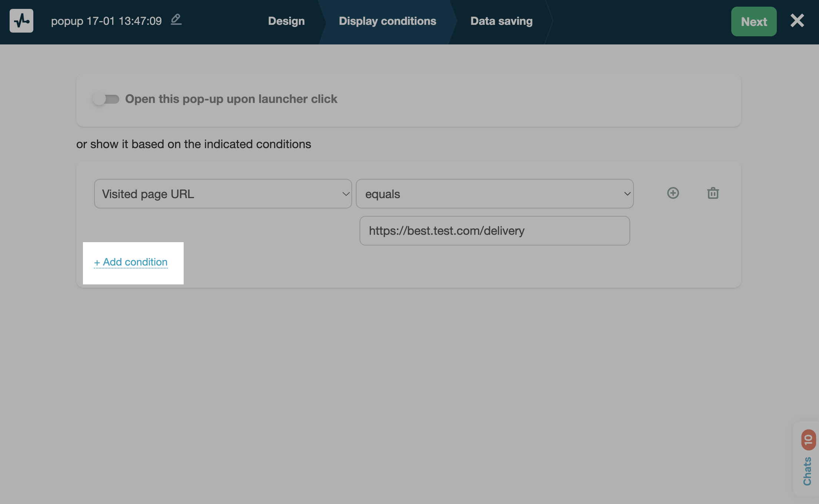Delete condition with trash icon
819x504 pixels.
pos(713,193)
